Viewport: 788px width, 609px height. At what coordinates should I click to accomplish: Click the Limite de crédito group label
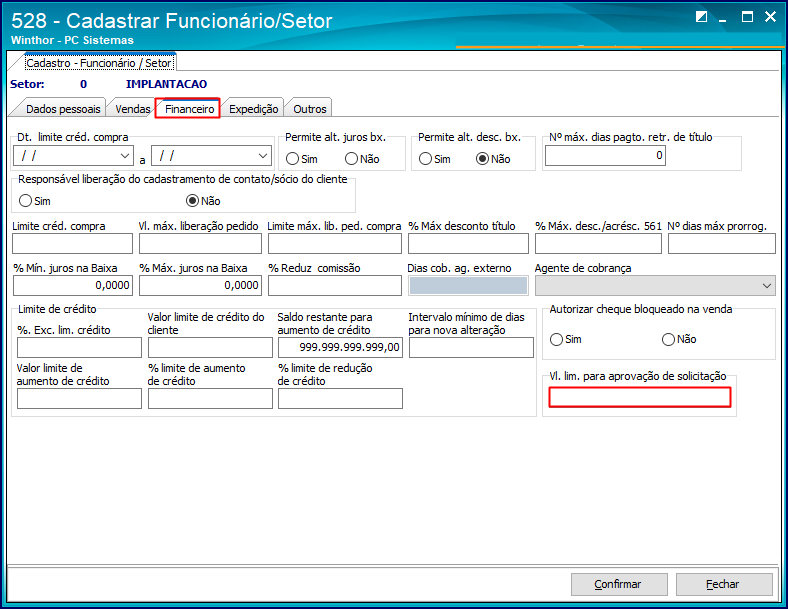click(57, 309)
